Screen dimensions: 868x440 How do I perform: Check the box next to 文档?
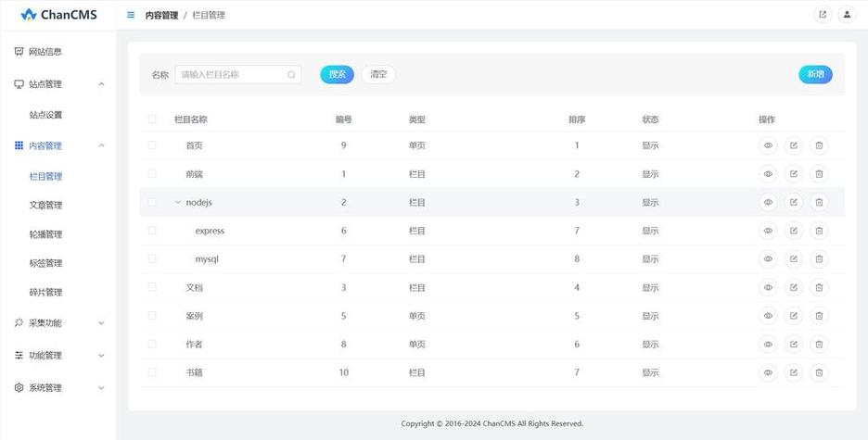point(152,287)
